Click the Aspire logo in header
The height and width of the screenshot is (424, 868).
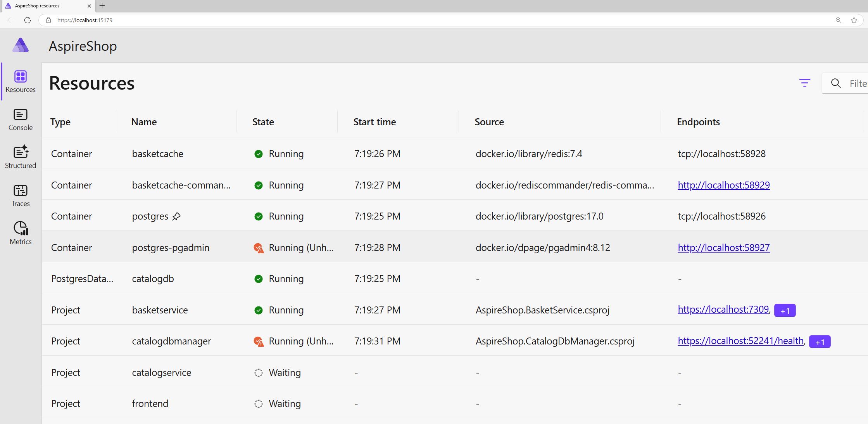click(x=21, y=45)
